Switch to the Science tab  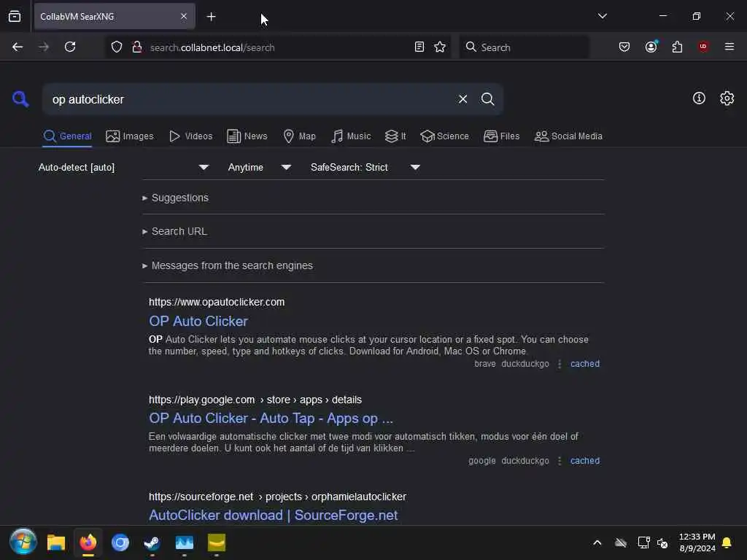click(x=444, y=136)
